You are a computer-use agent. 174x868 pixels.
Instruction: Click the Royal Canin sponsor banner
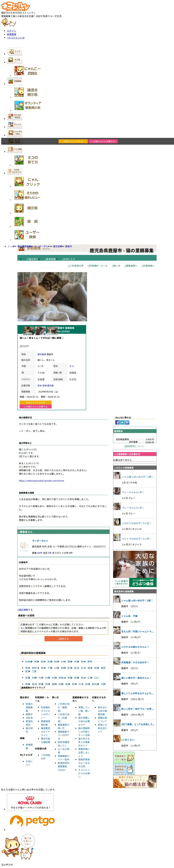[x=30, y=802]
